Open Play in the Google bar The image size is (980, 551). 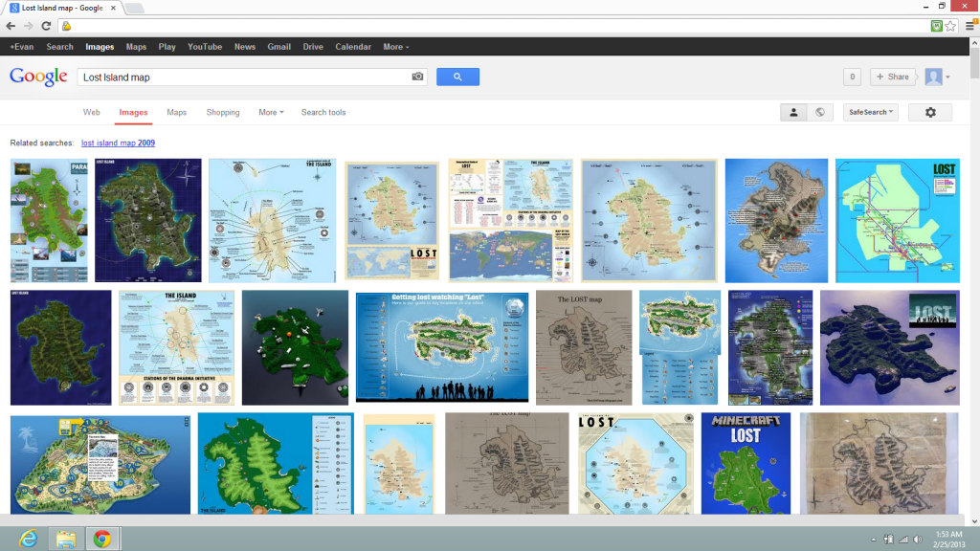[167, 47]
